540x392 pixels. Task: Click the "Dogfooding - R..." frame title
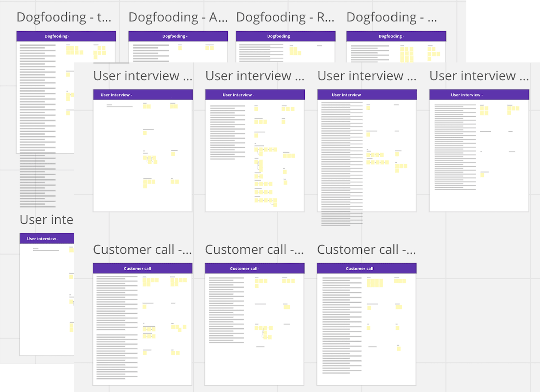[x=285, y=17]
